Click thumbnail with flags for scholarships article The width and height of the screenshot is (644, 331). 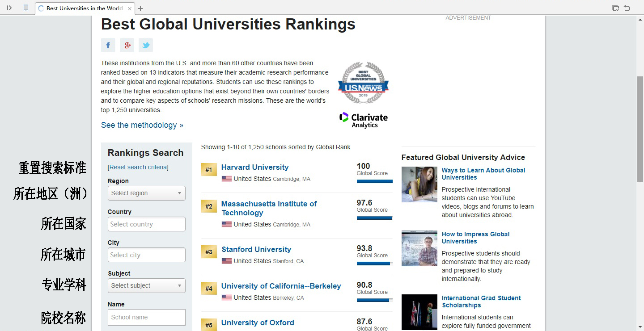(x=419, y=312)
